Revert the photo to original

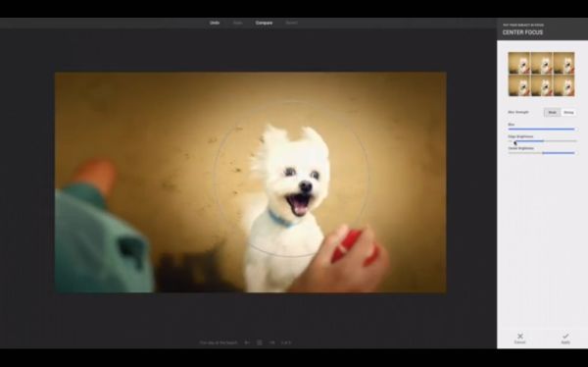click(x=291, y=23)
